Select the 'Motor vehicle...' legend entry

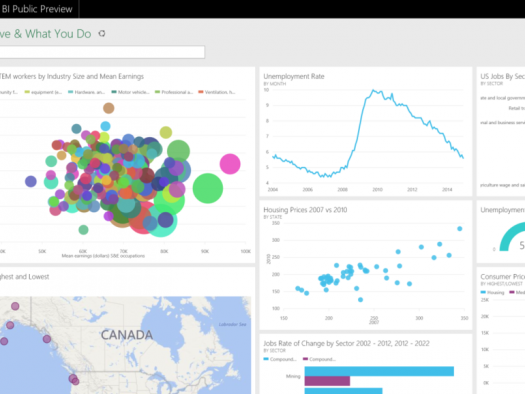click(x=130, y=92)
